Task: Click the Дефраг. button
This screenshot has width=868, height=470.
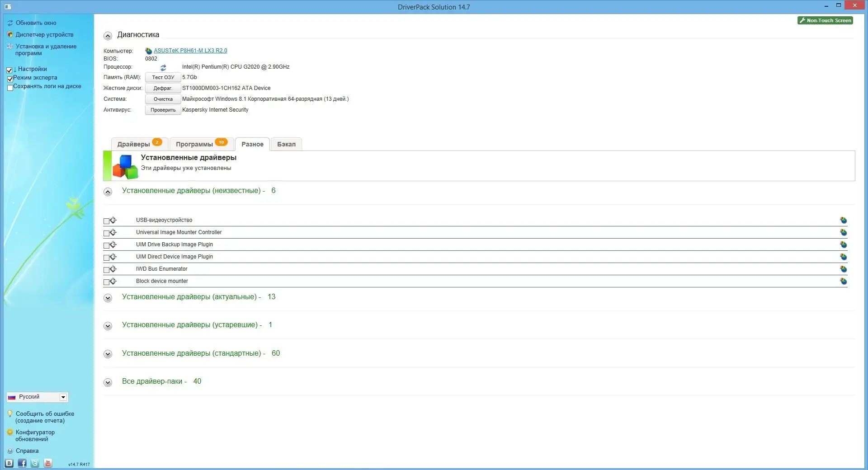Action: [163, 88]
